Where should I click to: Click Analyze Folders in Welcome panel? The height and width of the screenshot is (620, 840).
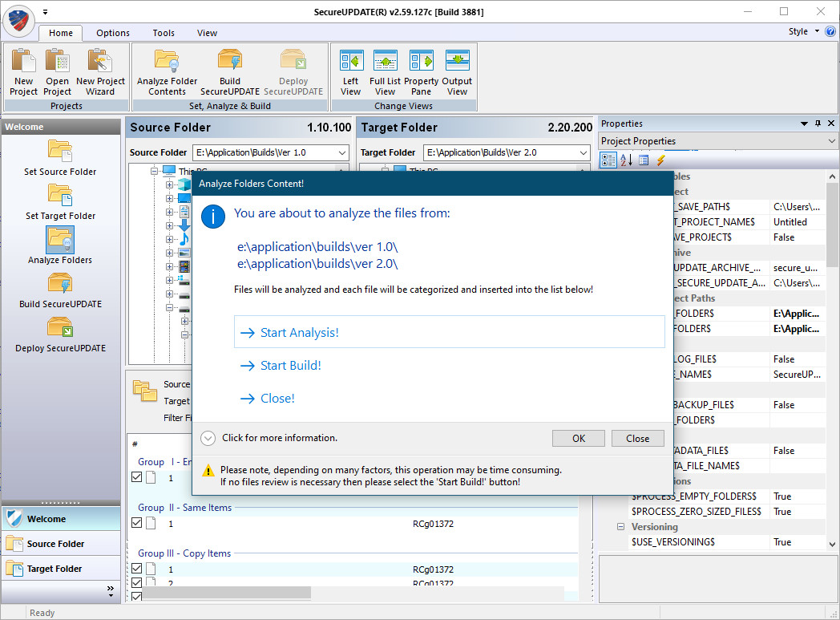coord(60,246)
